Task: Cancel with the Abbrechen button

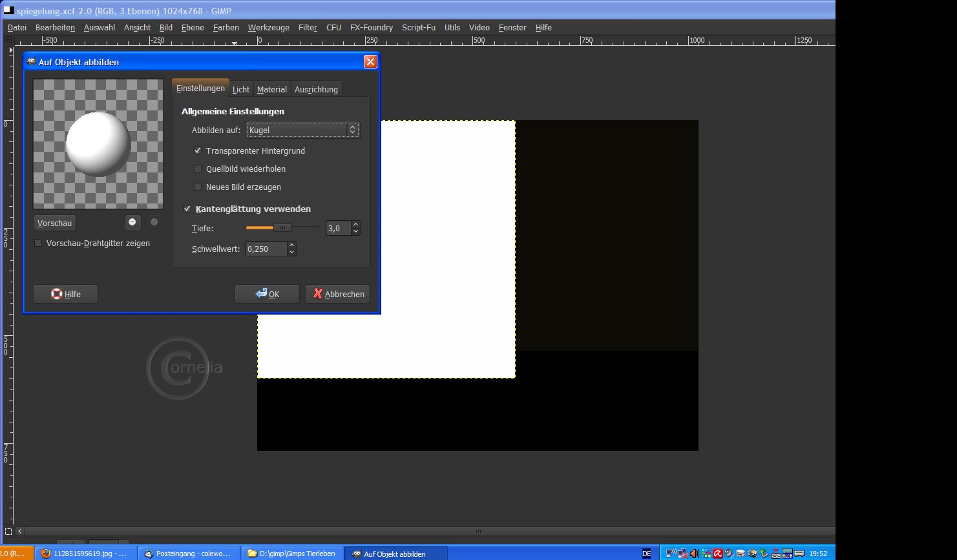Action: pyautogui.click(x=337, y=294)
